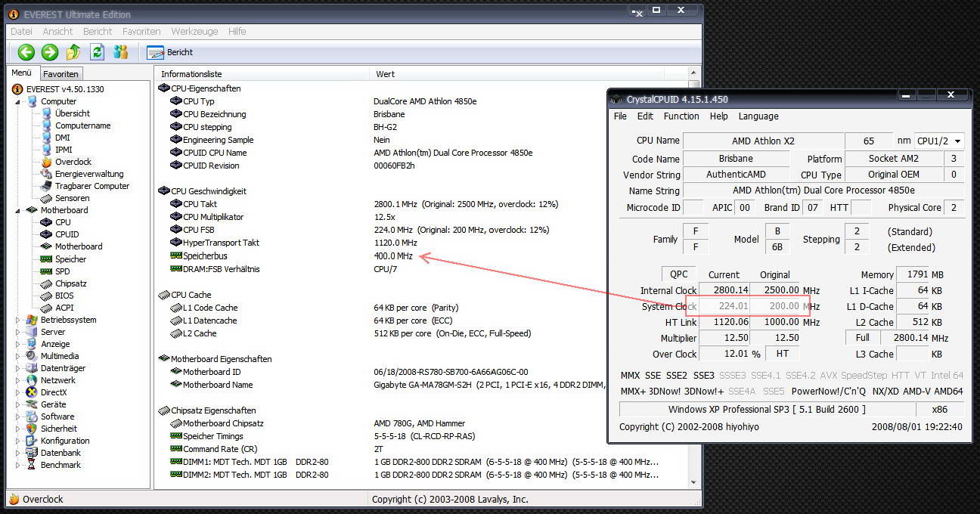
Task: Select the IPMI tree item
Action: pos(64,150)
